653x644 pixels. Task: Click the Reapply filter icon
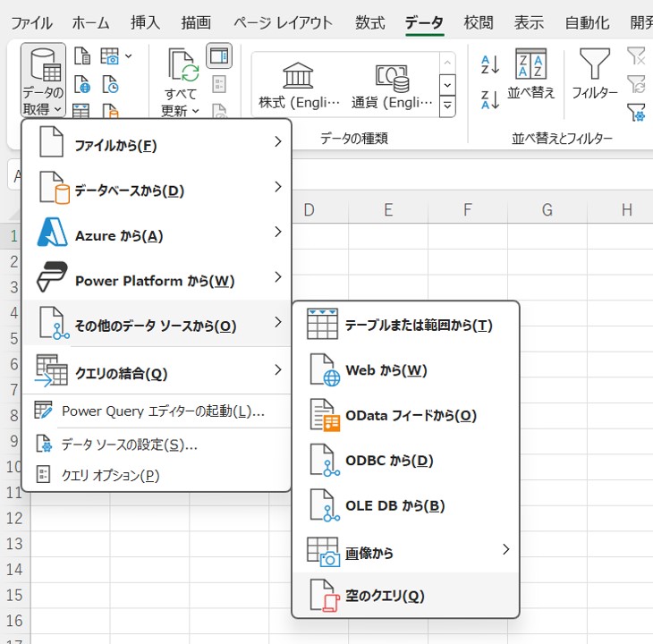point(636,84)
